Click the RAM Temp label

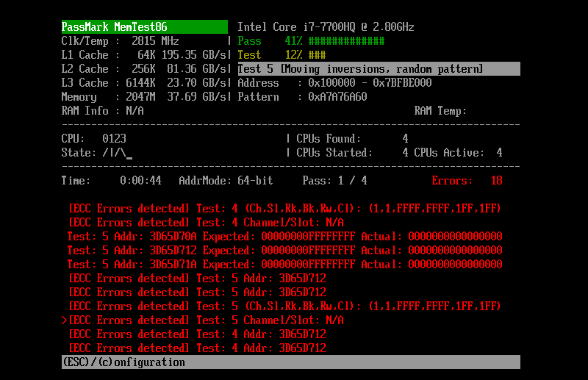coord(440,111)
